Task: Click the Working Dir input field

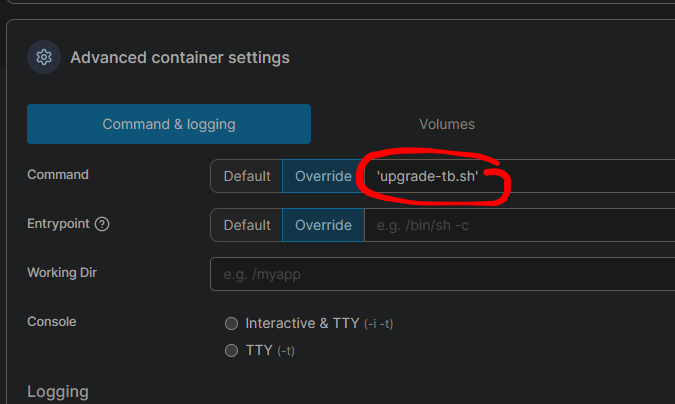Action: pyautogui.click(x=440, y=274)
